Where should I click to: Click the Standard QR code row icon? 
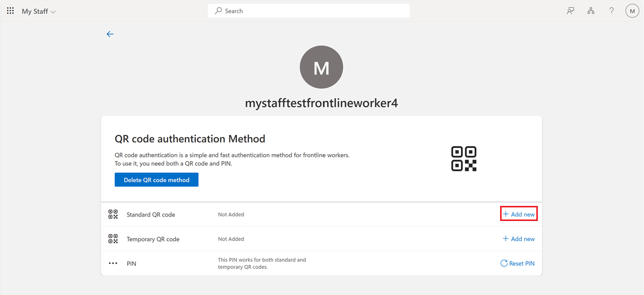click(113, 214)
